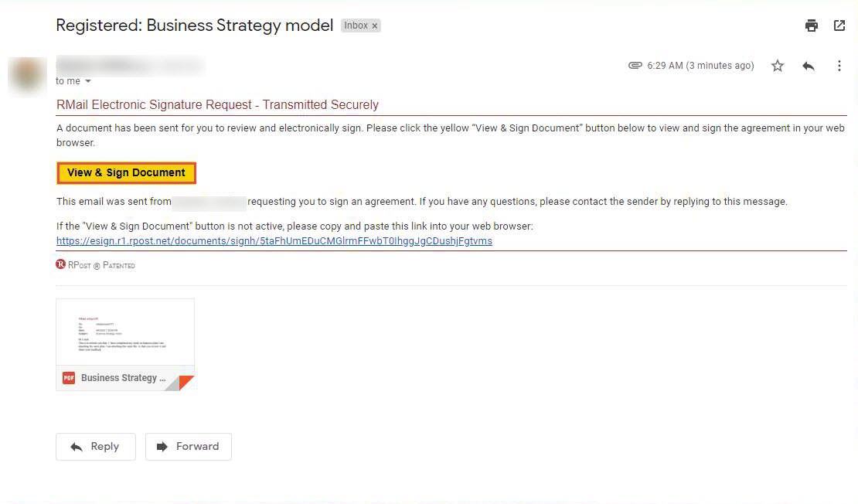This screenshot has width=858, height=504.
Task: Expand recipient details next to "to me"
Action: click(x=88, y=81)
